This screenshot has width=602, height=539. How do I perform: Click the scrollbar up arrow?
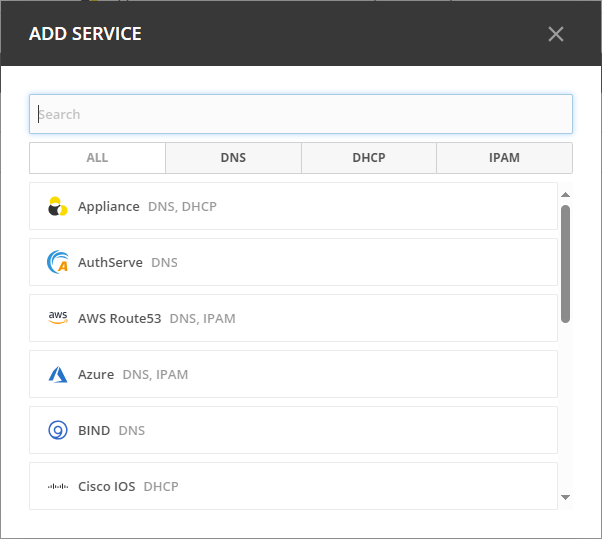565,195
